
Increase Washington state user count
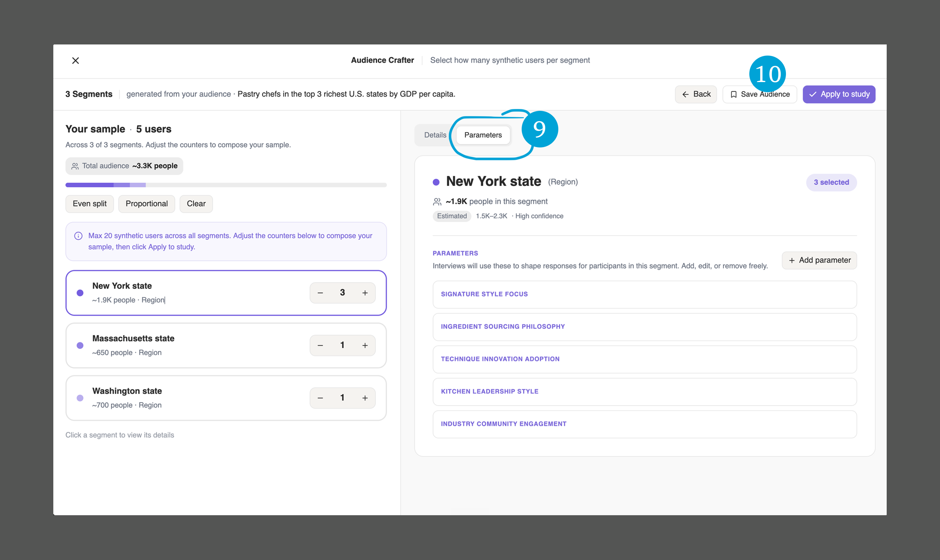coord(365,398)
